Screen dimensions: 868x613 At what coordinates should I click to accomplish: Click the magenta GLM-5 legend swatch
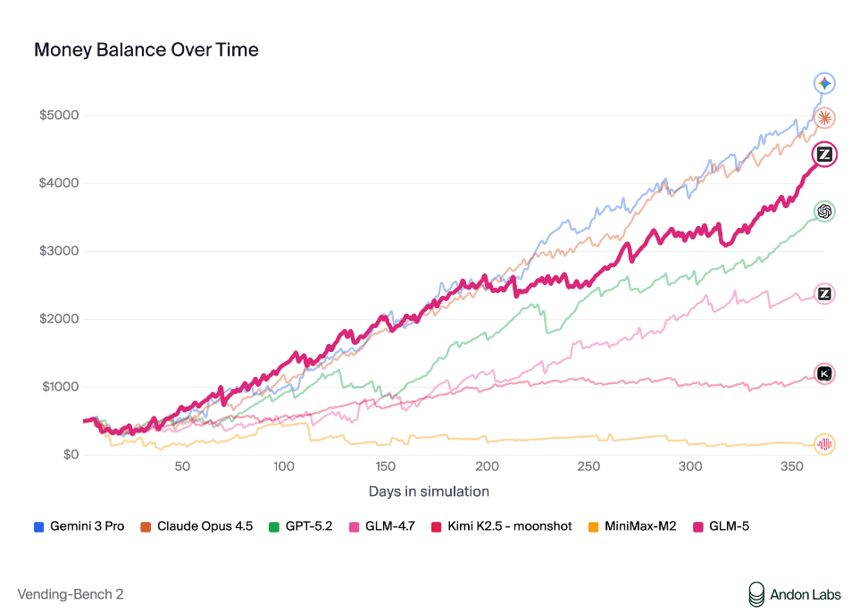(699, 526)
